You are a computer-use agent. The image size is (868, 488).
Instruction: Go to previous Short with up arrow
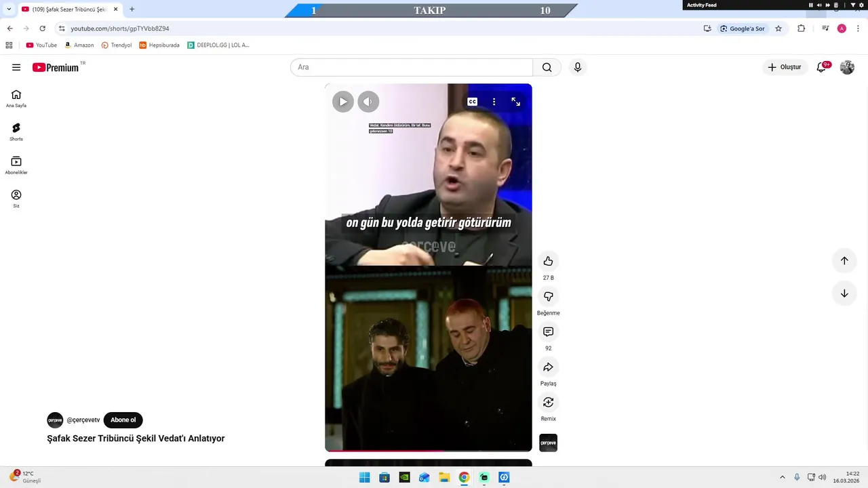(x=844, y=260)
